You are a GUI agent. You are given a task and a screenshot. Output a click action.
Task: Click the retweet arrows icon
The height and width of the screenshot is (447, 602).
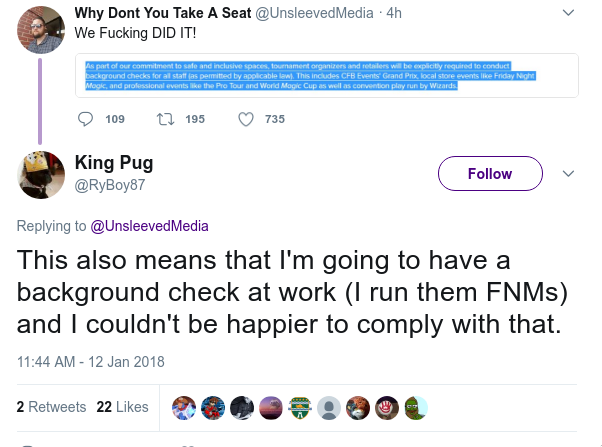166,119
